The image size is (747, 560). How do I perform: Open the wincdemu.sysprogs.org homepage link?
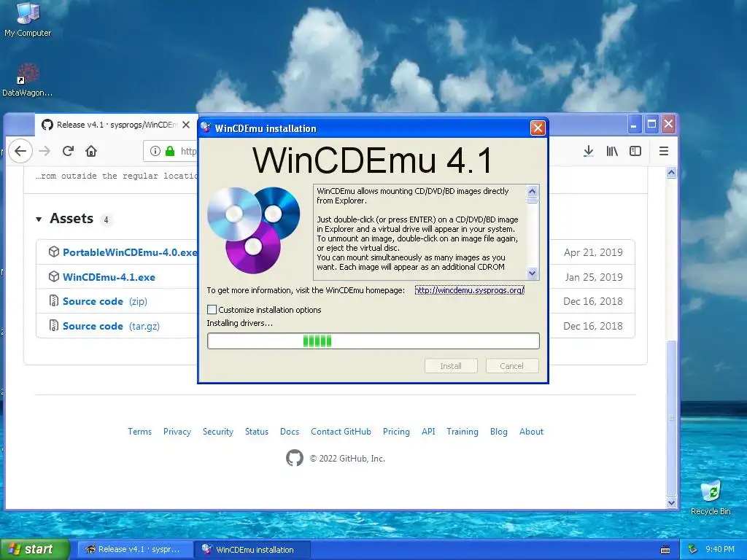(x=469, y=290)
